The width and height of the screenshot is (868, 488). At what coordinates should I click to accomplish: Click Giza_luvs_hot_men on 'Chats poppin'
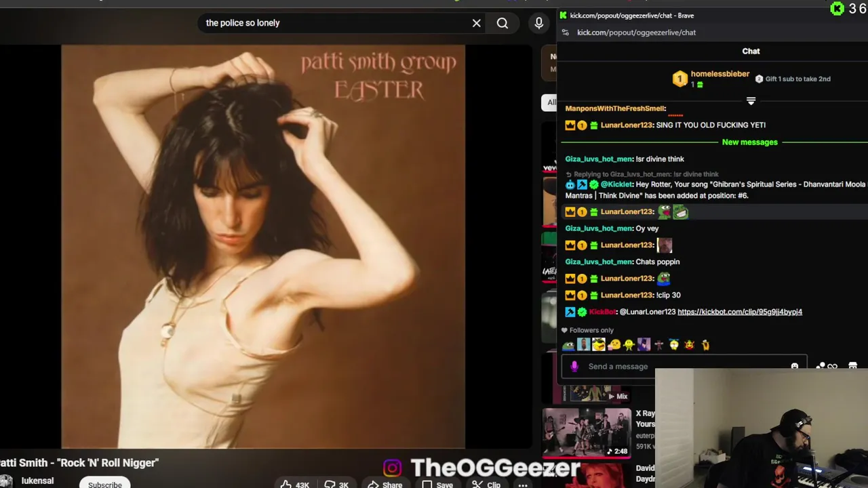(x=598, y=262)
